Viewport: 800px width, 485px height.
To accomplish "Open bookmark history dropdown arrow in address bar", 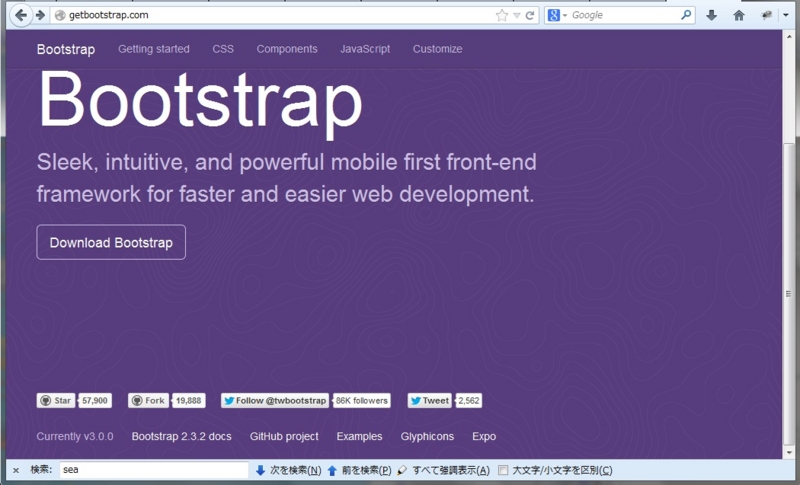I will [x=517, y=15].
